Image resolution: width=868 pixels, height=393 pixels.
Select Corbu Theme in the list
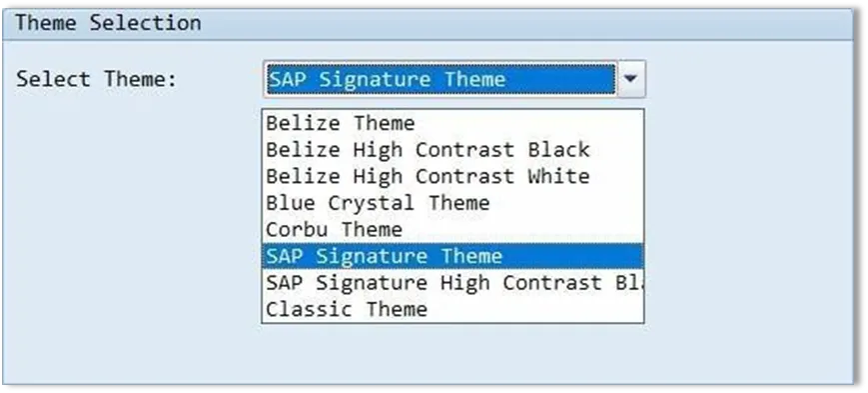point(452,229)
